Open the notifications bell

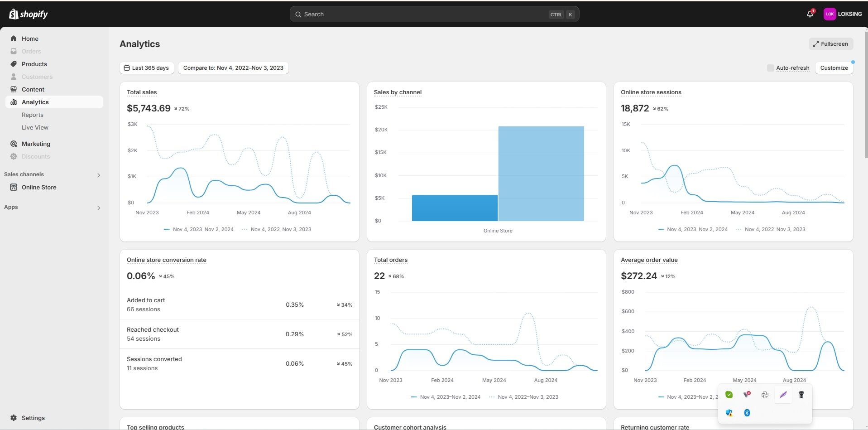point(810,14)
